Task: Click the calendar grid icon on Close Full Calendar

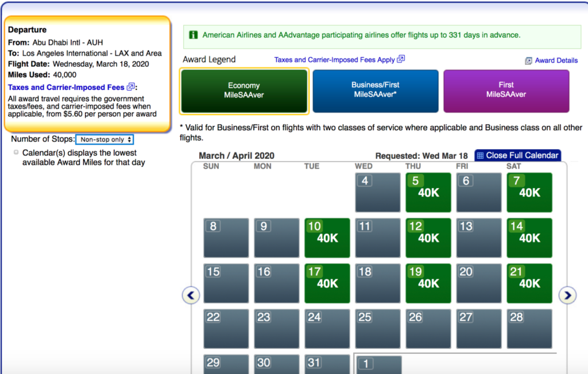Action: click(x=480, y=155)
